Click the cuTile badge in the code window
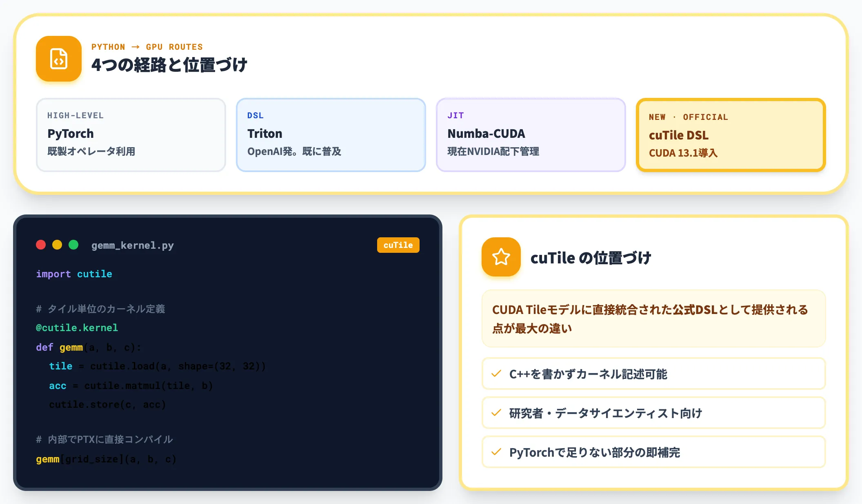Screen dimensions: 862x504 (398, 245)
